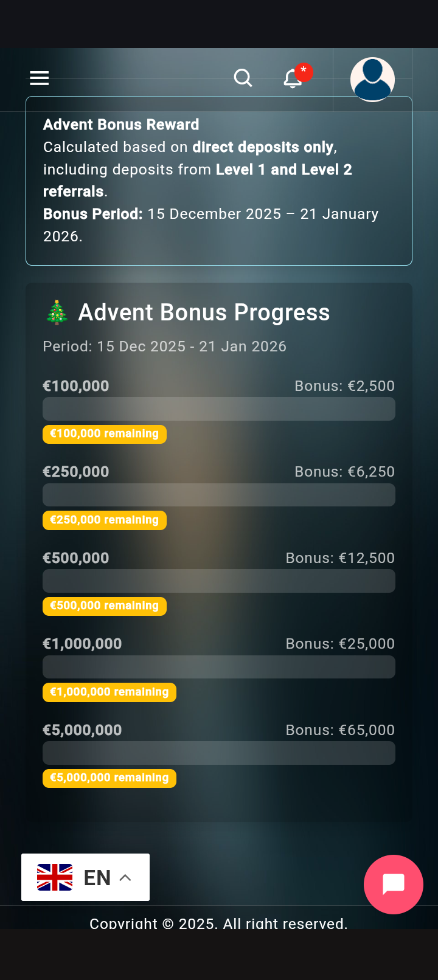Image resolution: width=438 pixels, height=980 pixels.
Task: Open the hamburger menu
Action: coord(40,78)
